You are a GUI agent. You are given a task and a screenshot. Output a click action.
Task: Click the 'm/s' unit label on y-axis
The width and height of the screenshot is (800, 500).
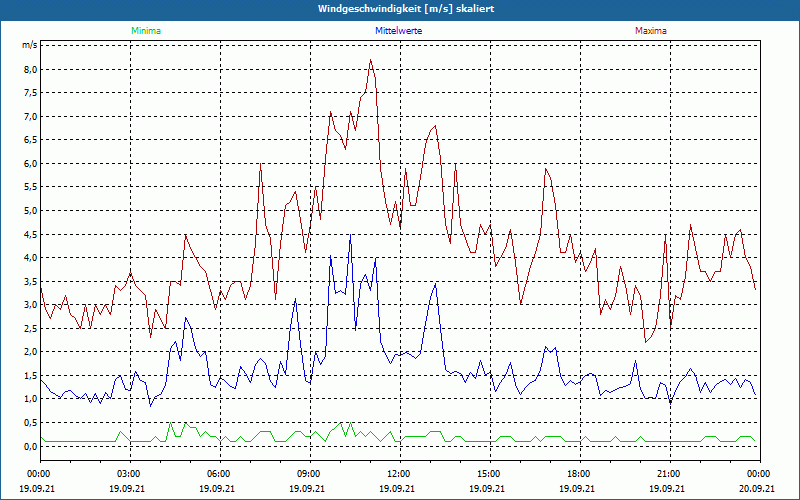(x=29, y=45)
